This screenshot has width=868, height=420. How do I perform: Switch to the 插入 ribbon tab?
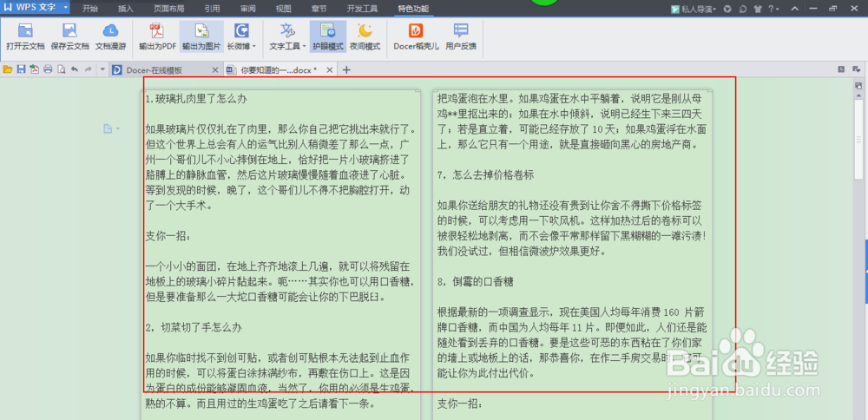point(126,9)
